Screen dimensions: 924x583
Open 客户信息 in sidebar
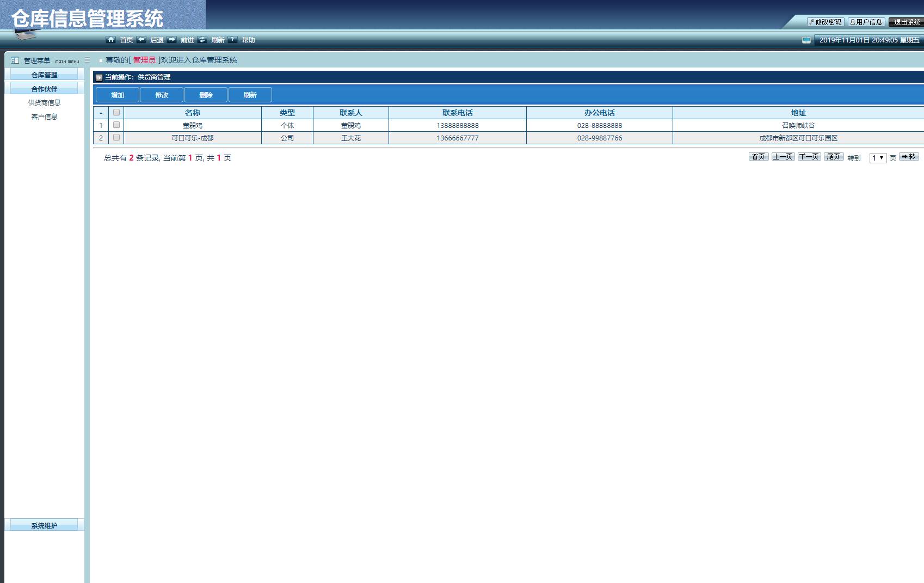click(x=44, y=117)
